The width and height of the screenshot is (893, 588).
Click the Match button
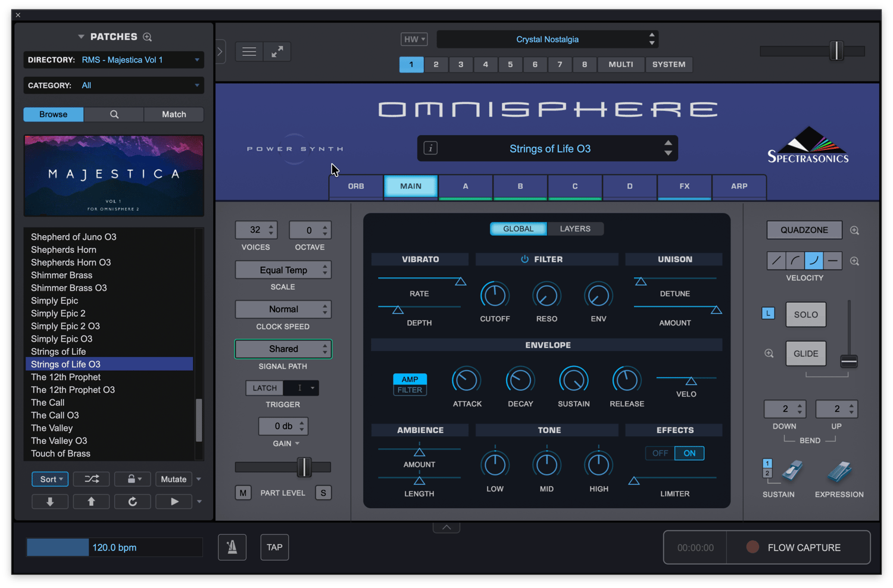click(174, 114)
